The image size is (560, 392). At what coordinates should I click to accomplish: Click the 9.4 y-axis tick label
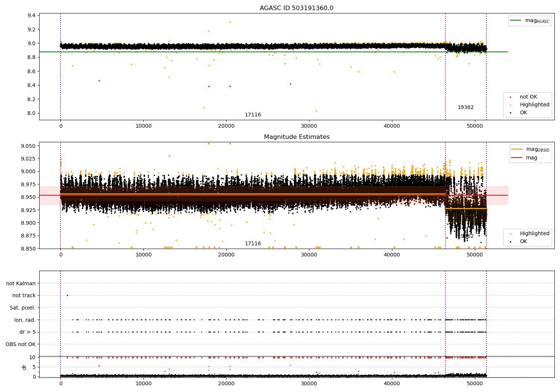click(x=31, y=15)
